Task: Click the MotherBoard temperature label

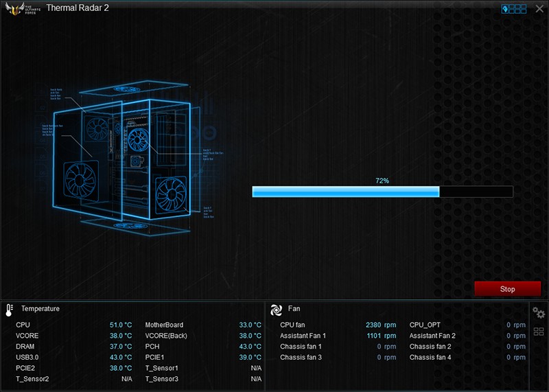Action: (x=164, y=325)
